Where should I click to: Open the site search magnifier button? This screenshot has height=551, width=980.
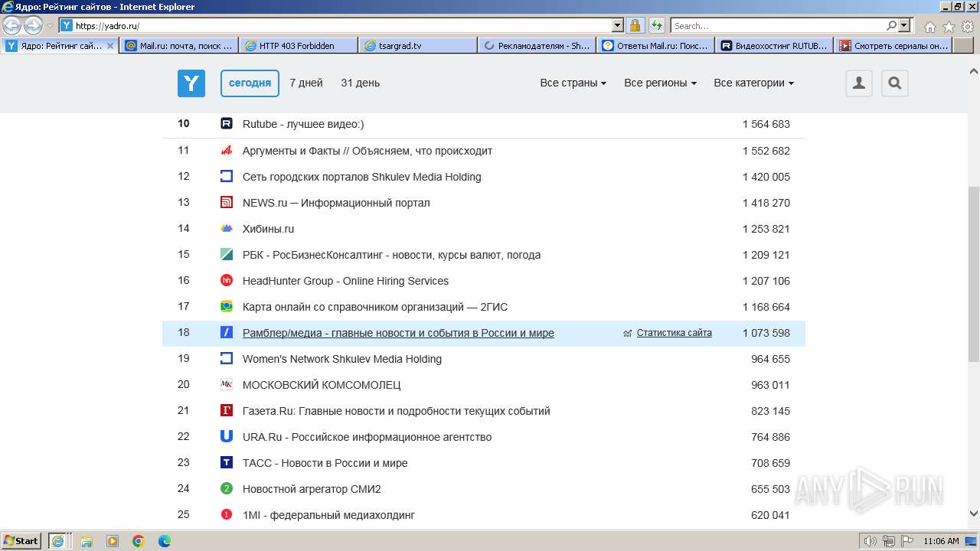point(895,83)
